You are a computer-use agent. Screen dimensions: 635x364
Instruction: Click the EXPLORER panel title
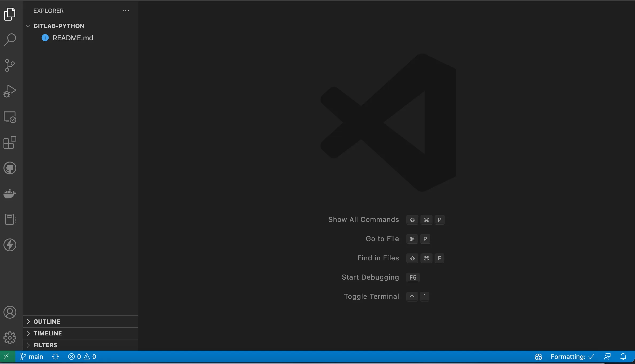(48, 11)
